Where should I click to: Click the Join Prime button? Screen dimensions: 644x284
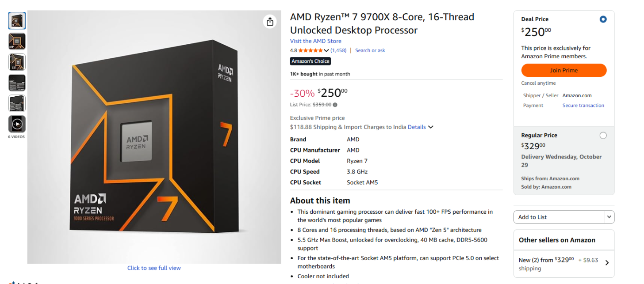pyautogui.click(x=563, y=70)
